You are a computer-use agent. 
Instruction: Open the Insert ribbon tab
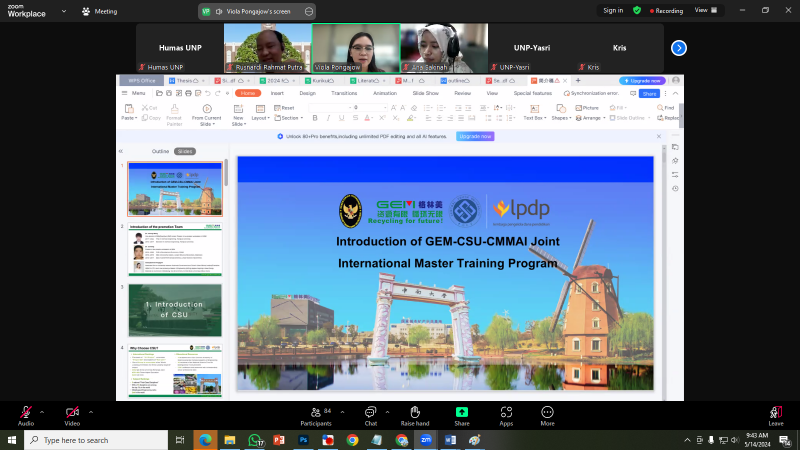coord(277,93)
